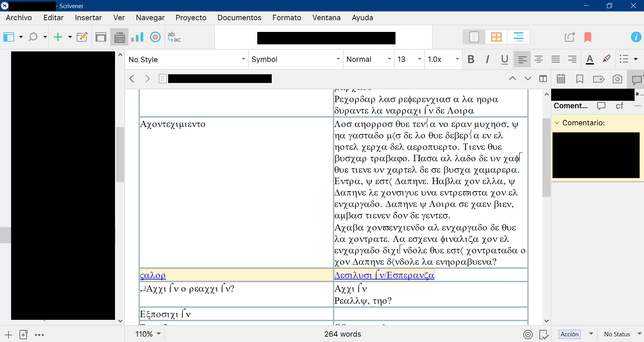Open inspector snapshots camera icon
This screenshot has height=342, width=644.
(617, 79)
